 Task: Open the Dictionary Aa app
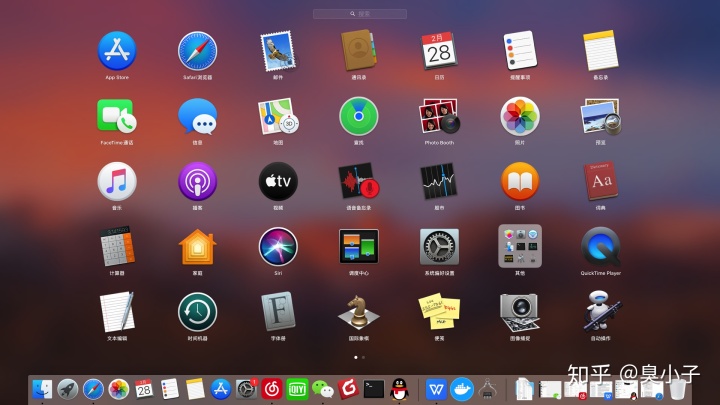click(601, 181)
